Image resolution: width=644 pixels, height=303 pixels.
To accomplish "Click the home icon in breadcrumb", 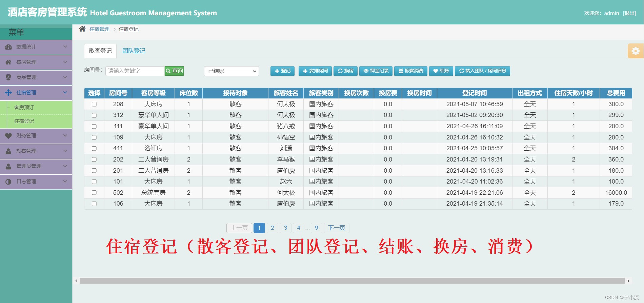I will click(82, 29).
